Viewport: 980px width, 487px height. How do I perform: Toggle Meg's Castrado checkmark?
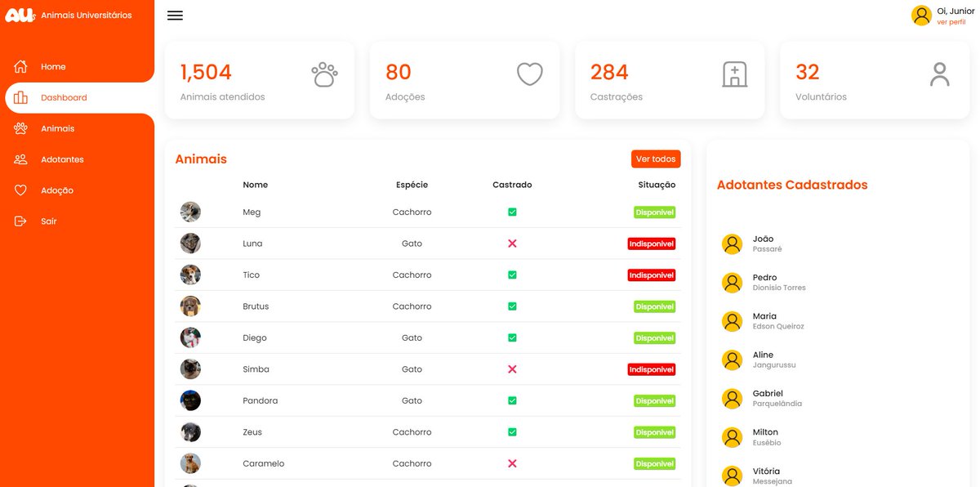512,212
